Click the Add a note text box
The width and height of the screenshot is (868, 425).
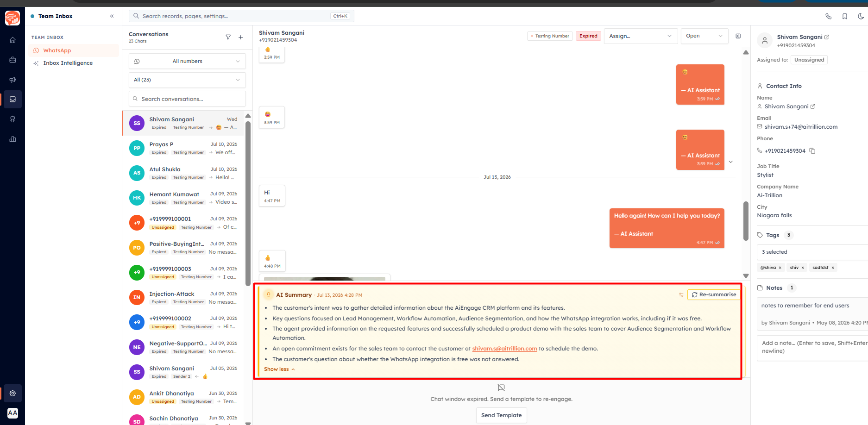pyautogui.click(x=812, y=347)
